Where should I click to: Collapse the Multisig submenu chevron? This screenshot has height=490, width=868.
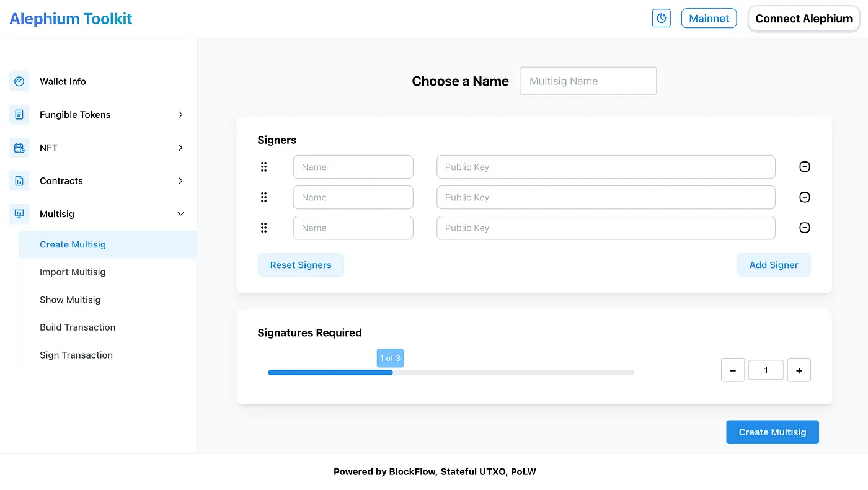(180, 214)
